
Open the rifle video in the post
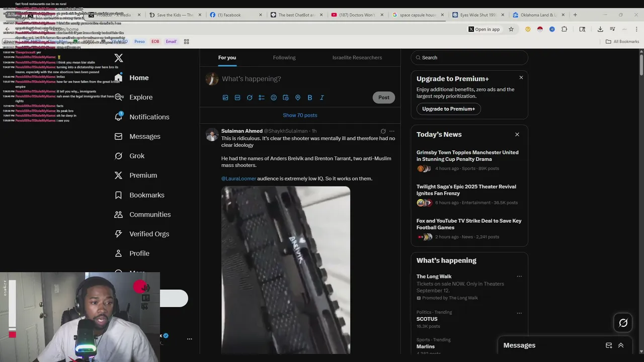(x=286, y=270)
